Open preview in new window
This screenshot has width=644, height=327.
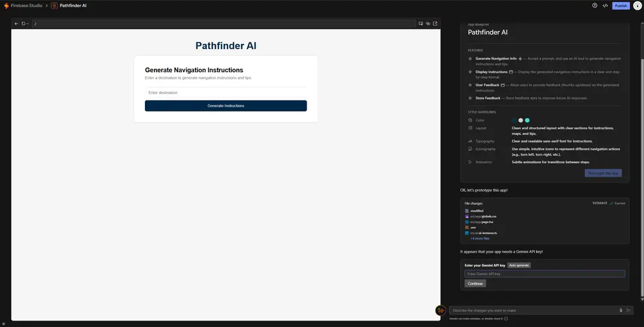coord(435,24)
